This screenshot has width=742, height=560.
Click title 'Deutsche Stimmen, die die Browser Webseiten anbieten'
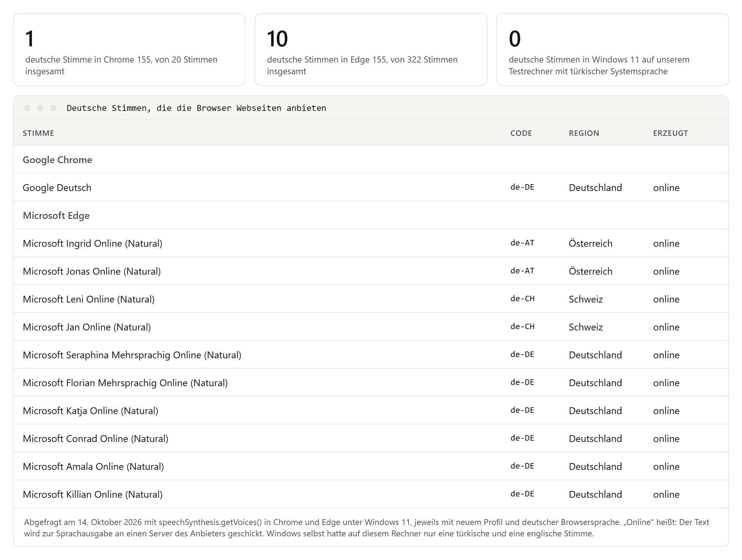click(196, 108)
